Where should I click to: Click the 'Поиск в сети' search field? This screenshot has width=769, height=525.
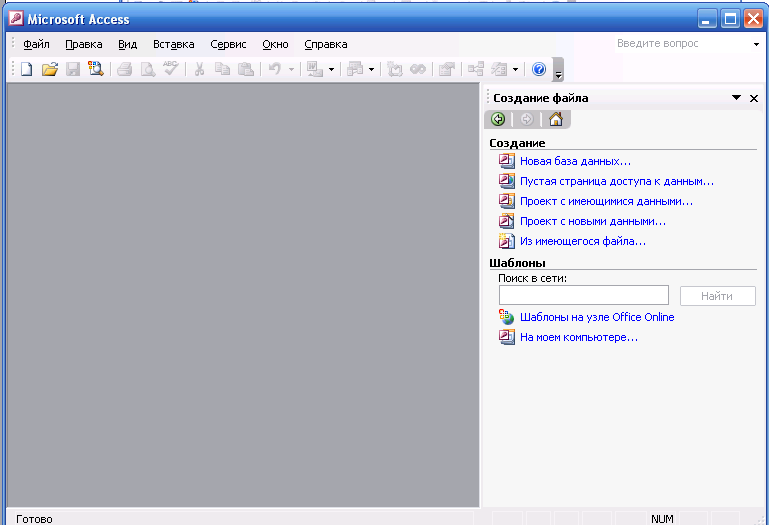click(x=584, y=295)
